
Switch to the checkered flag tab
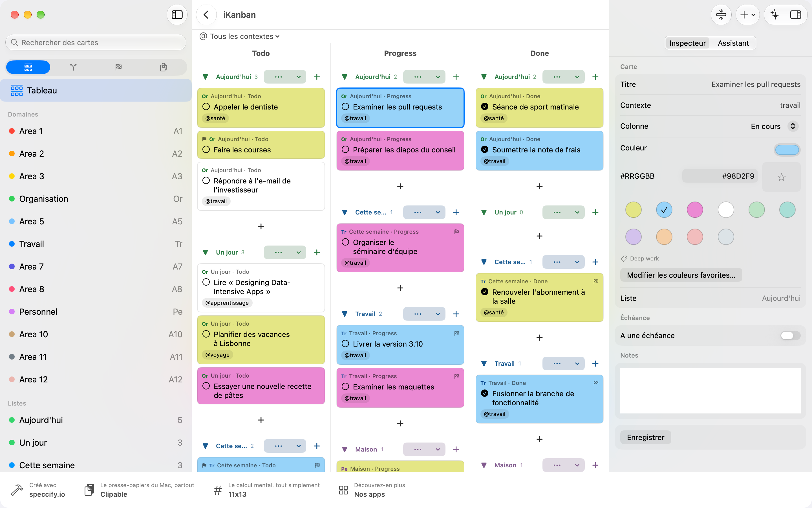[118, 67]
